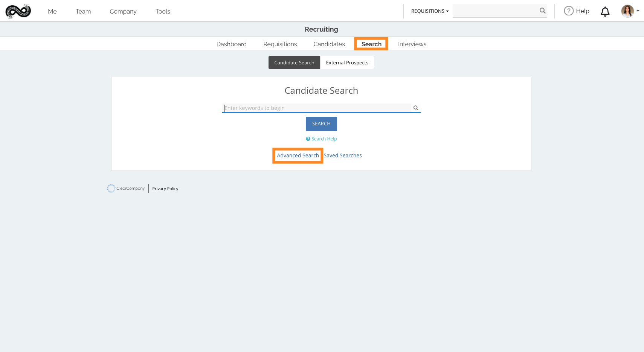Open the Help question mark icon

pos(568,11)
